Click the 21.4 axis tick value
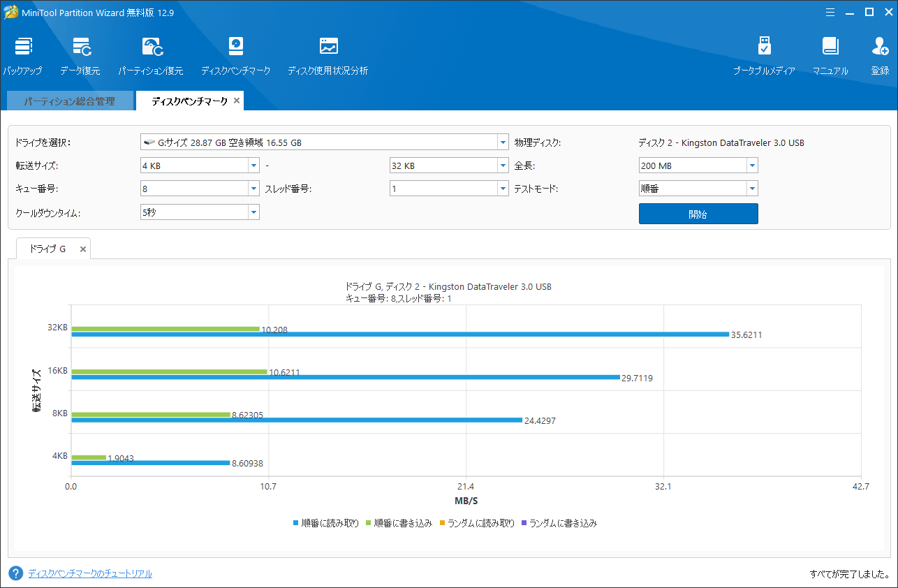Viewport: 898px width, 588px height. tap(466, 486)
